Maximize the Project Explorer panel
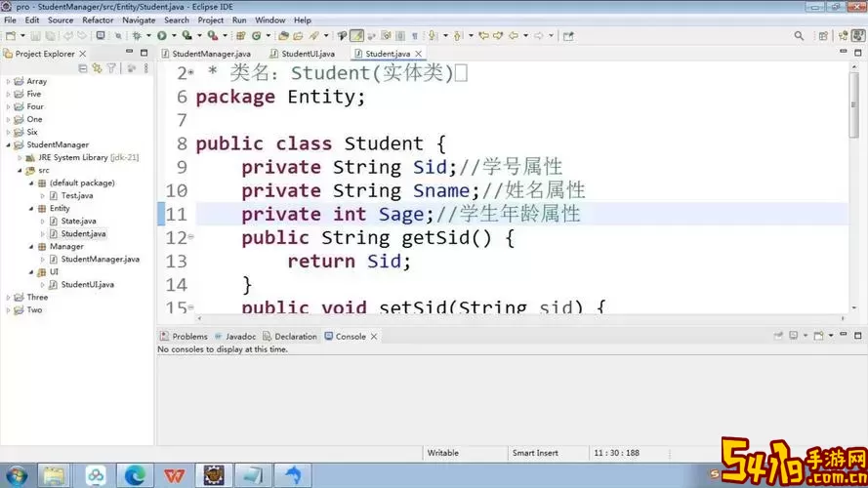Viewport: 868px width, 488px height. (x=144, y=53)
